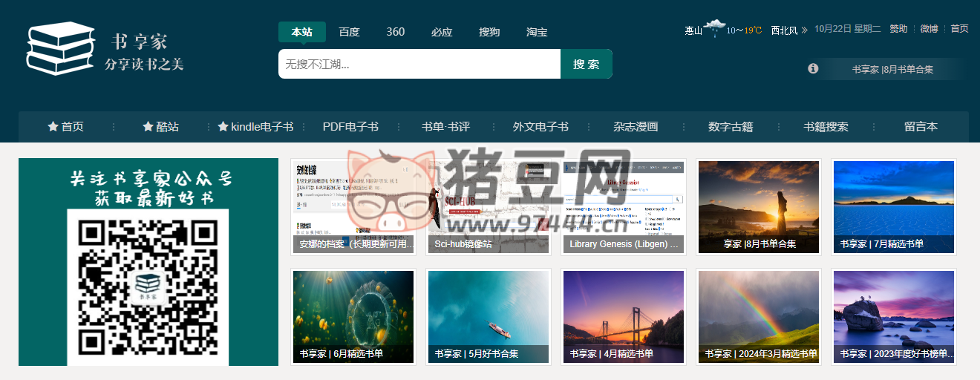Open the Sci-hub镜像站 thumbnail card

click(489, 207)
